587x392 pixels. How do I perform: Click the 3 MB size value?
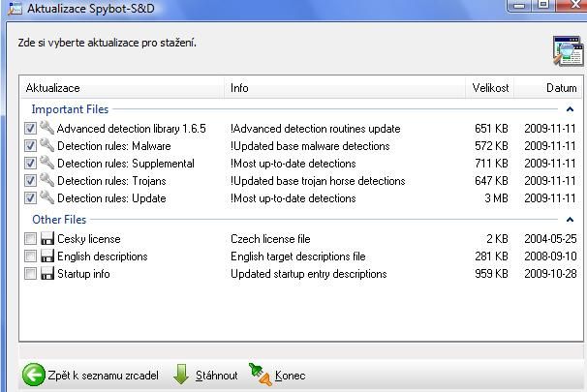tap(496, 198)
